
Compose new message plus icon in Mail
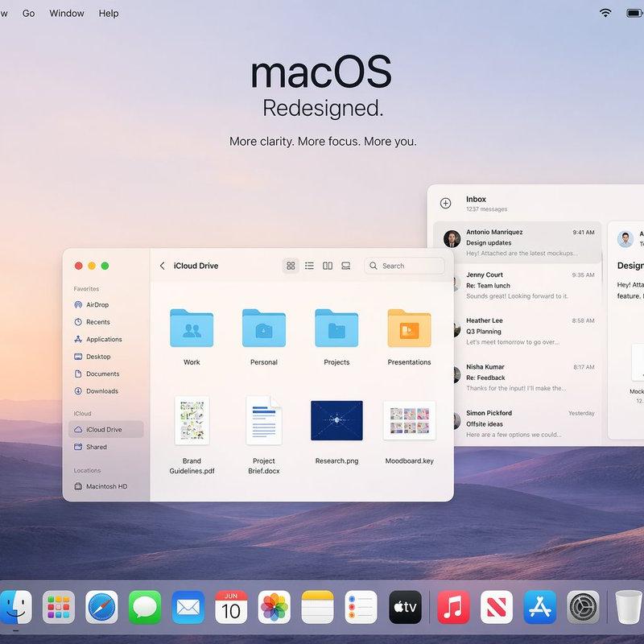[446, 204]
